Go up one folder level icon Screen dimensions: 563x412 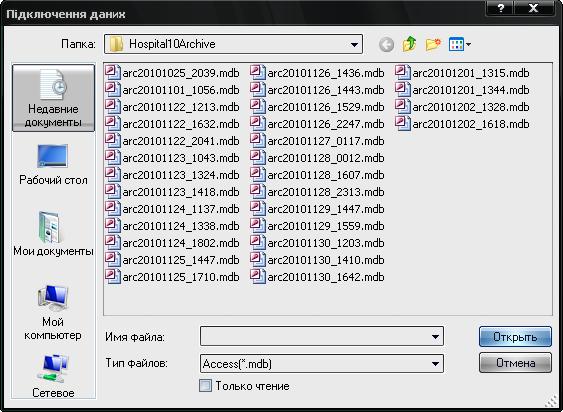[x=409, y=44]
